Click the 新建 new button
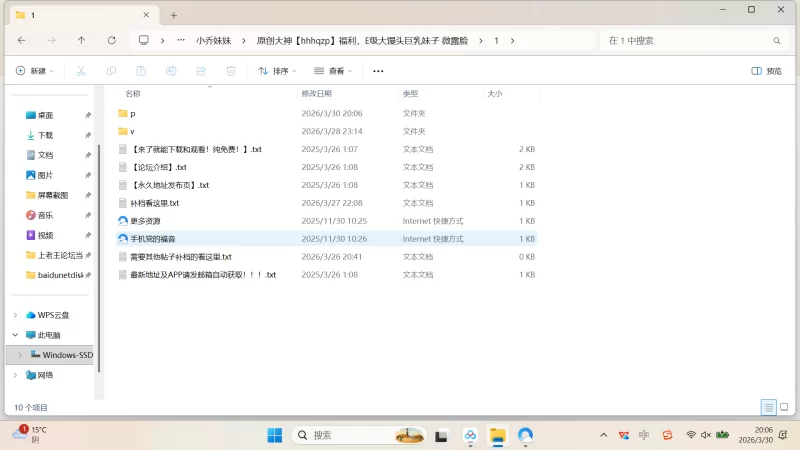This screenshot has width=800, height=450. coord(34,71)
